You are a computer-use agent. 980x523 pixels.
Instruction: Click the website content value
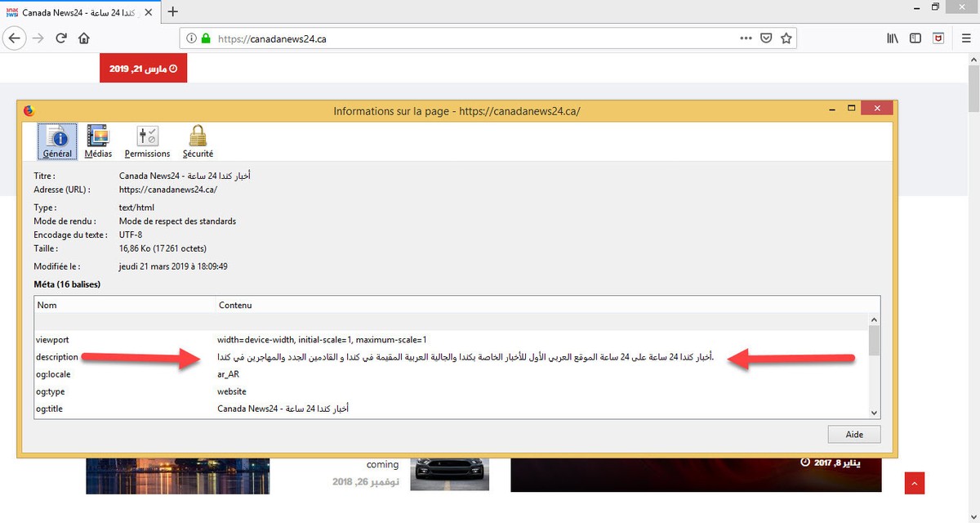coord(232,391)
